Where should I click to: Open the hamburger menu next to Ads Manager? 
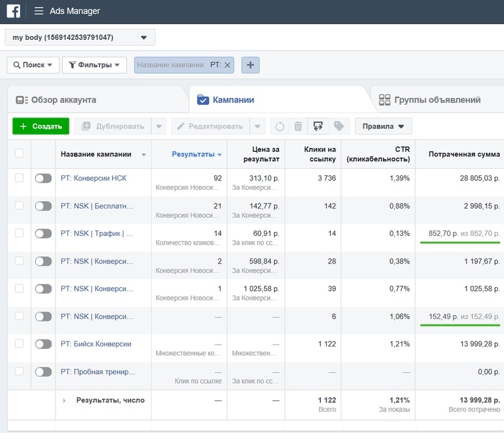pyautogui.click(x=39, y=11)
